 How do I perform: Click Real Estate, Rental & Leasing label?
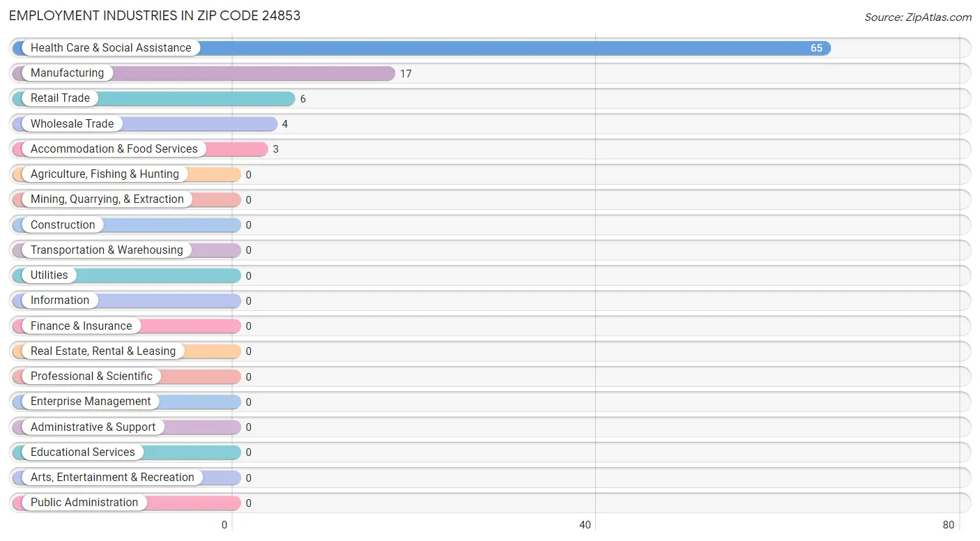[103, 351]
